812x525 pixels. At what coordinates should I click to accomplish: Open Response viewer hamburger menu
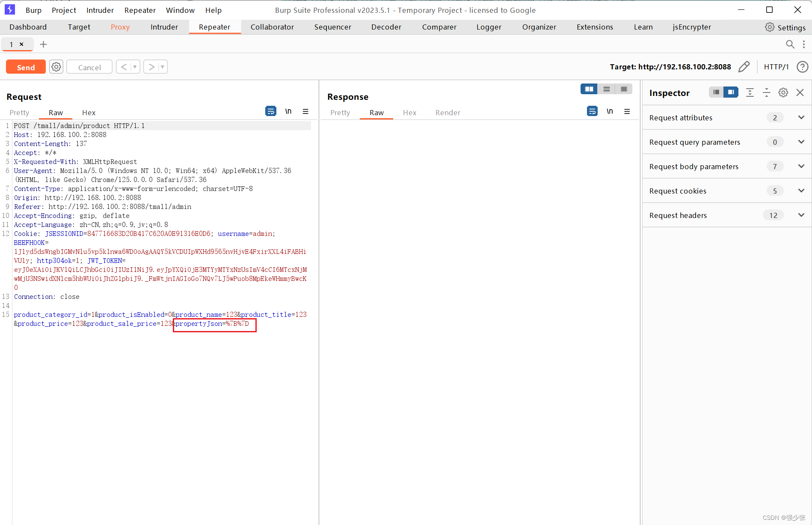coord(627,111)
